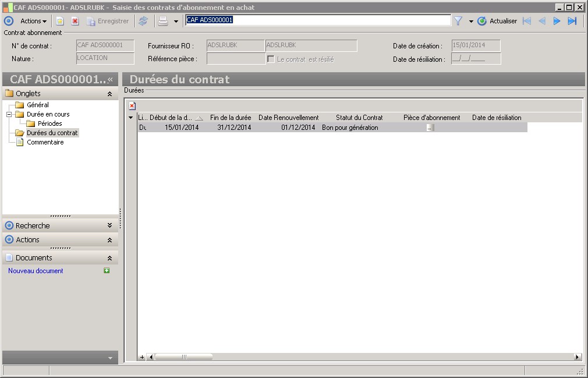The width and height of the screenshot is (588, 378).
Task: Select the Durées du contrat tree item
Action: click(52, 133)
